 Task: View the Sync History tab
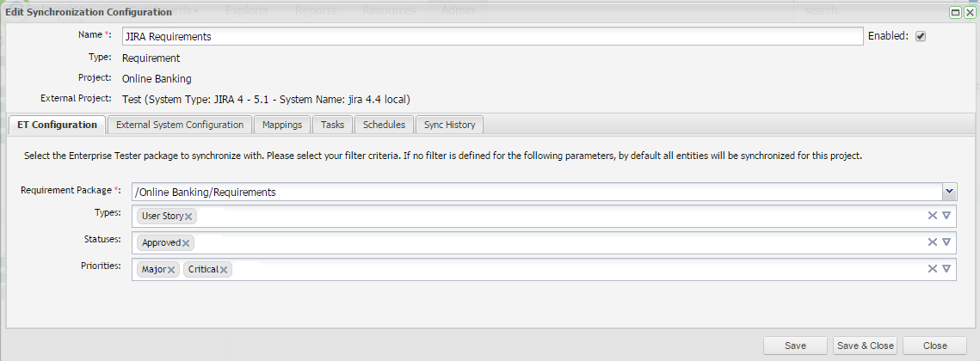pos(449,125)
